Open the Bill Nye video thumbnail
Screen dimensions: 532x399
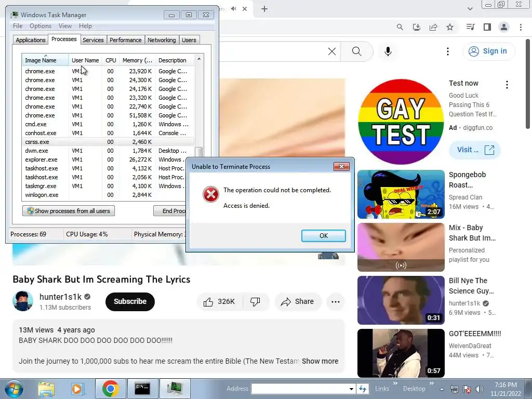401,300
